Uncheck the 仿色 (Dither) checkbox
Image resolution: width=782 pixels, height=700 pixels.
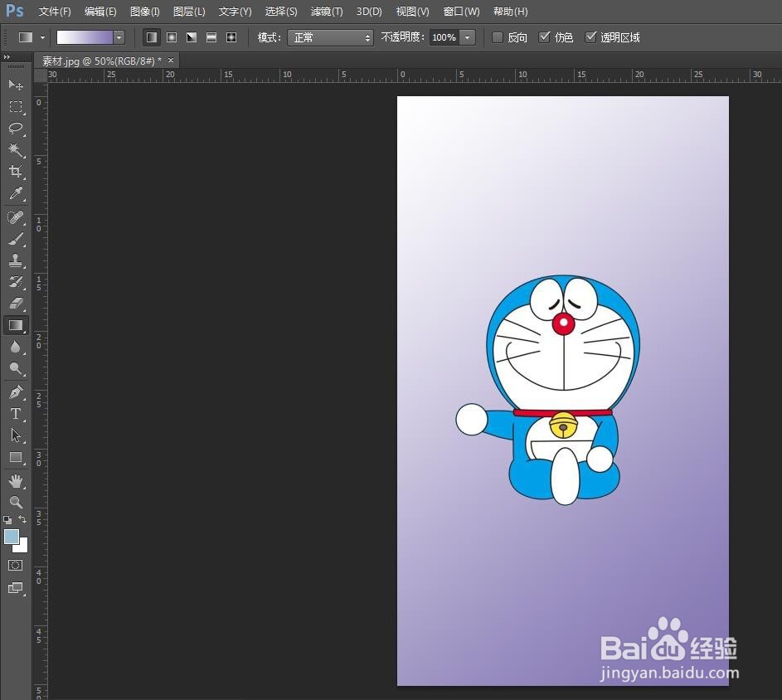(545, 37)
